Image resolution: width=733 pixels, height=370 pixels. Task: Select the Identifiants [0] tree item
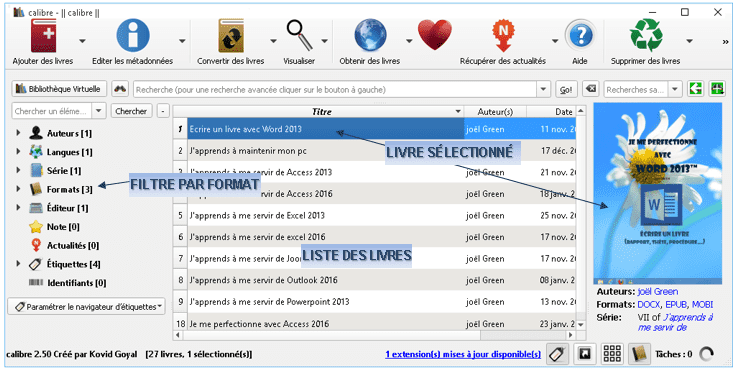pos(67,283)
